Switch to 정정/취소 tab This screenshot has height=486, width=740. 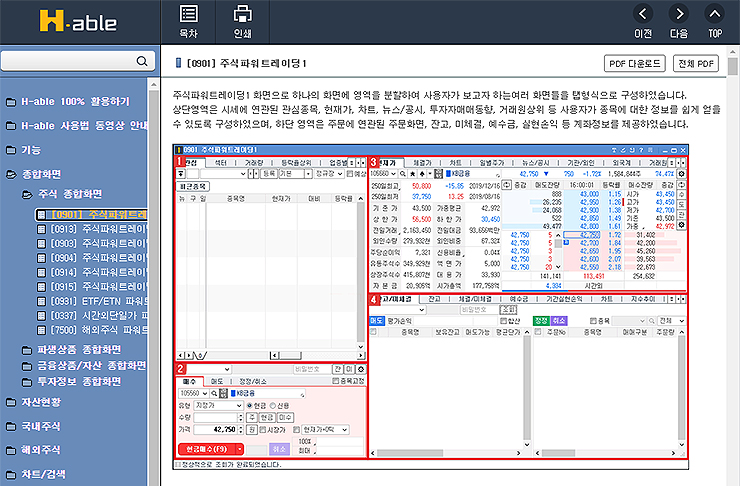click(253, 381)
